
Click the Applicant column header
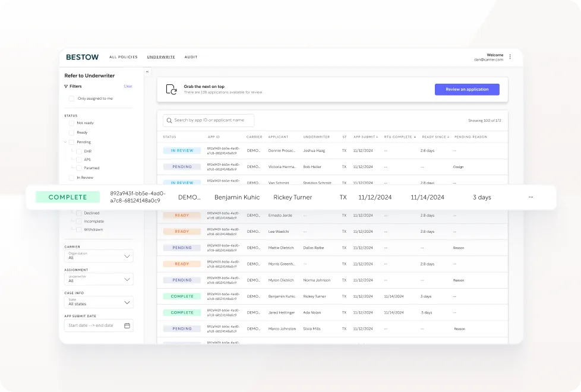tap(278, 137)
